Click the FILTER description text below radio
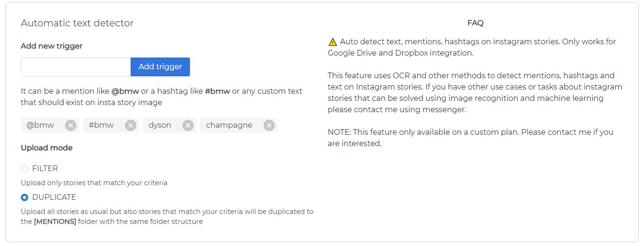Viewport: 644px width, 246px height. pyautogui.click(x=94, y=183)
